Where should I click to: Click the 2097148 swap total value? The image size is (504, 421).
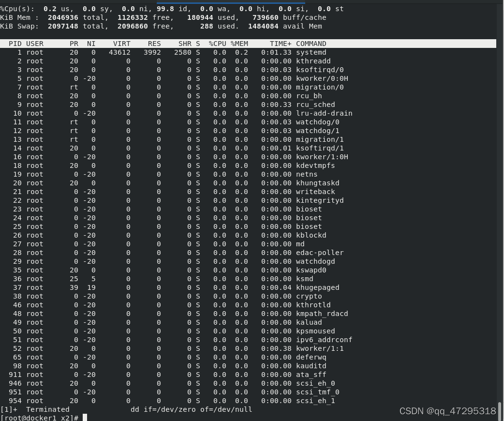click(63, 26)
